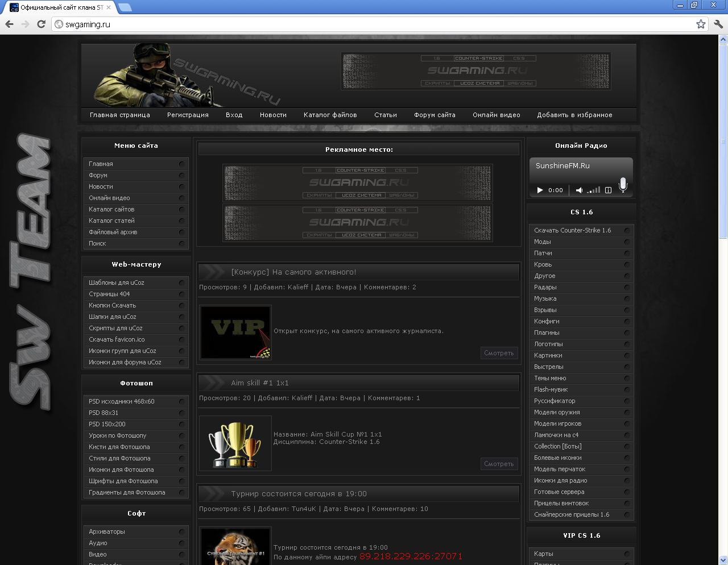Open the Каталог файлов nav item
This screenshot has width=728, height=565.
click(x=330, y=115)
